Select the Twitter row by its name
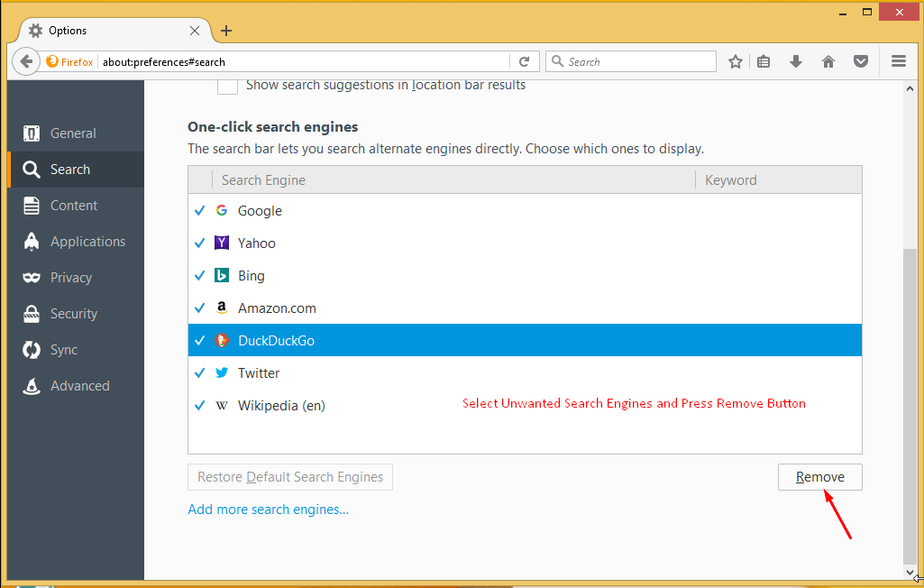This screenshot has height=588, width=924. coord(259,372)
